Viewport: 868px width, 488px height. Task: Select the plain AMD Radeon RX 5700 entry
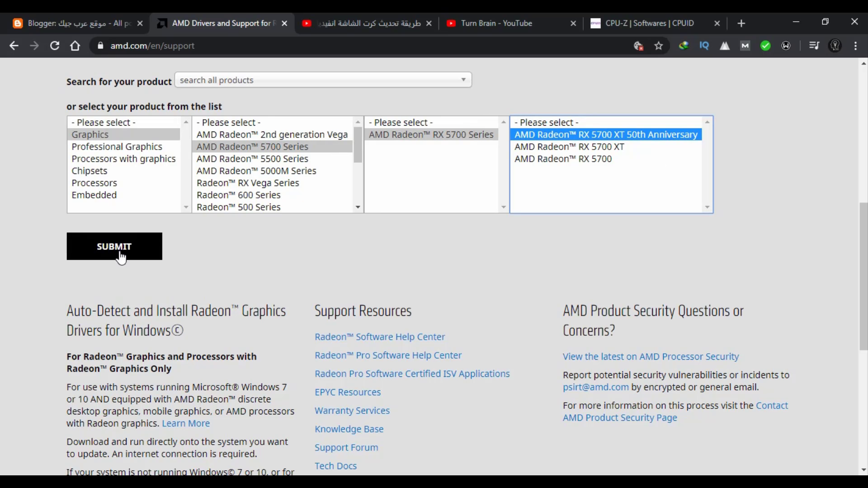pyautogui.click(x=606, y=159)
